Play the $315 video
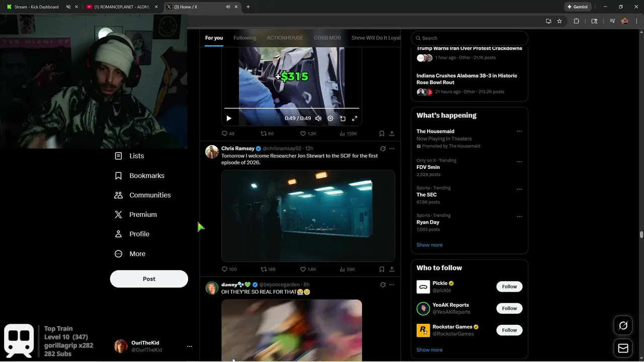The width and height of the screenshot is (644, 362). click(x=229, y=118)
